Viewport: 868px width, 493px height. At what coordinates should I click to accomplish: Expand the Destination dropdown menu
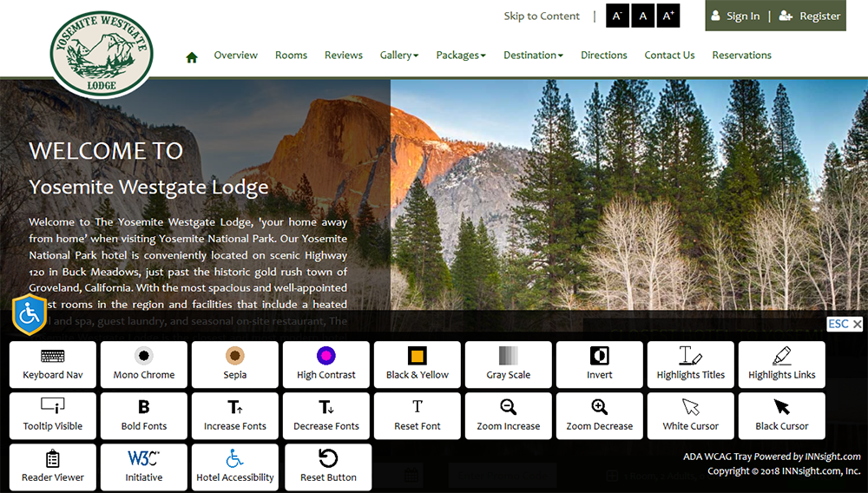[533, 56]
